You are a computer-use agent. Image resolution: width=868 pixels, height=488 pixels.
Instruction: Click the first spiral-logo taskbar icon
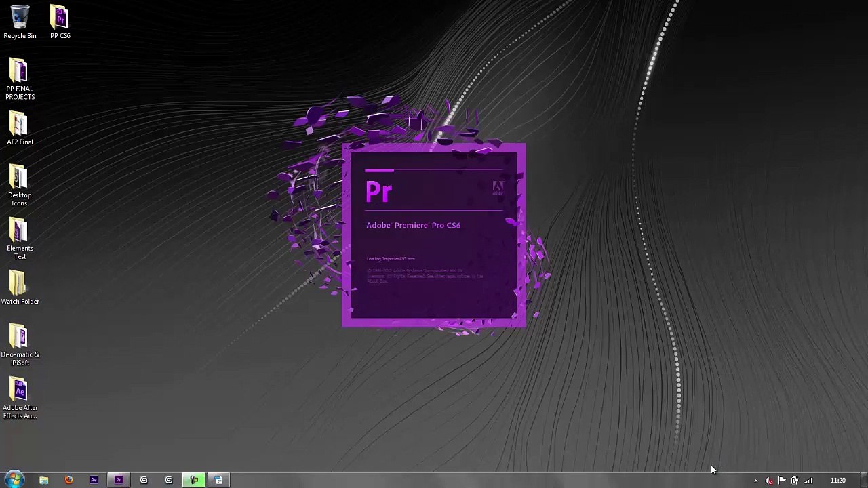144,480
